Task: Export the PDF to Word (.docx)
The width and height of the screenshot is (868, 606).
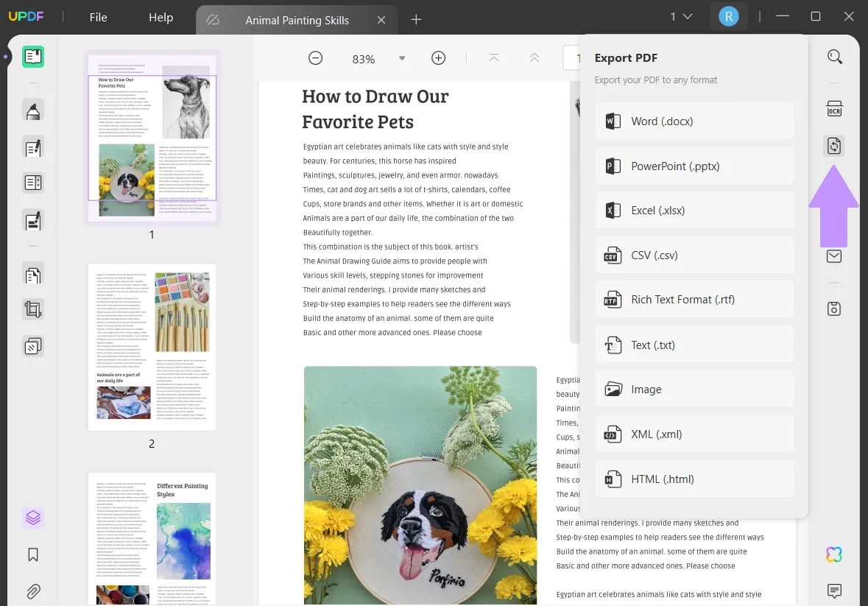Action: point(693,120)
